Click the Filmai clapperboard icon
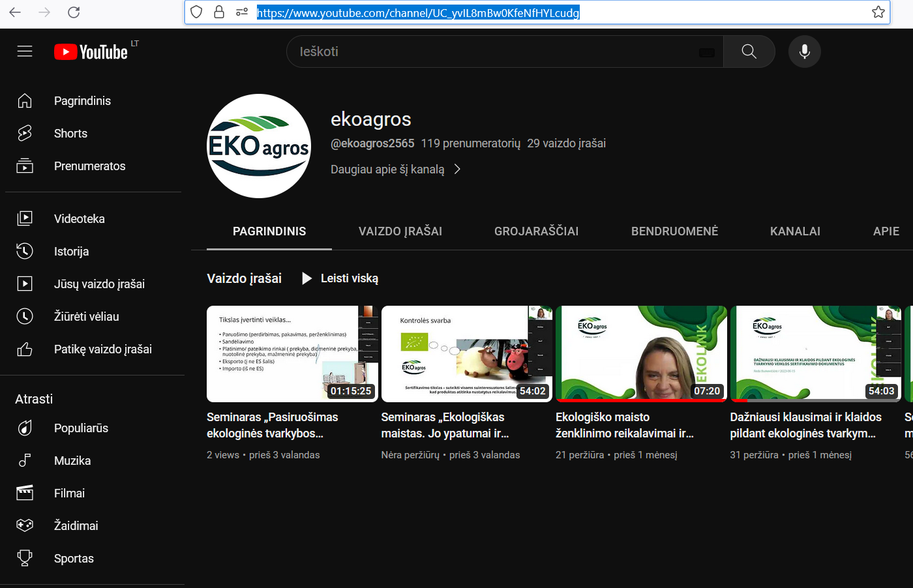This screenshot has height=588, width=913. click(25, 493)
